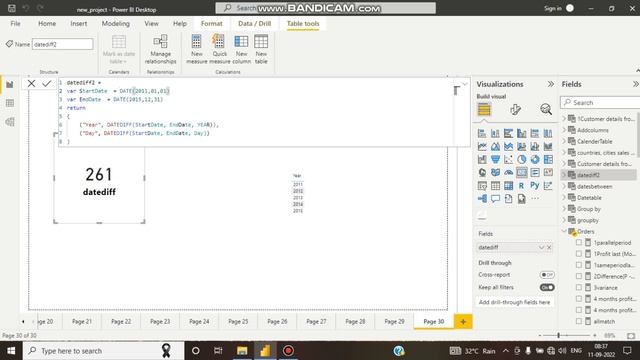640x360 pixels.
Task: Select the Build visual fields icon
Action: (484, 109)
